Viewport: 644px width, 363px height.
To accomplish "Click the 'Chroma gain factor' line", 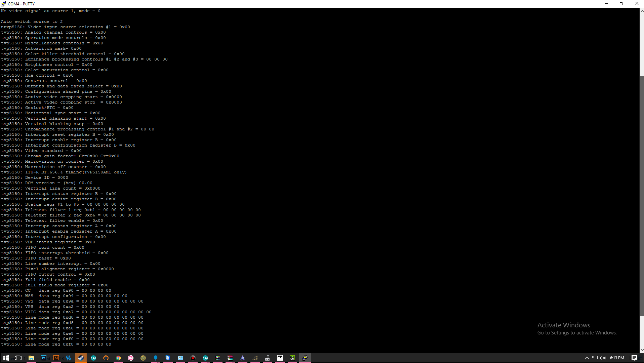I will pyautogui.click(x=60, y=156).
